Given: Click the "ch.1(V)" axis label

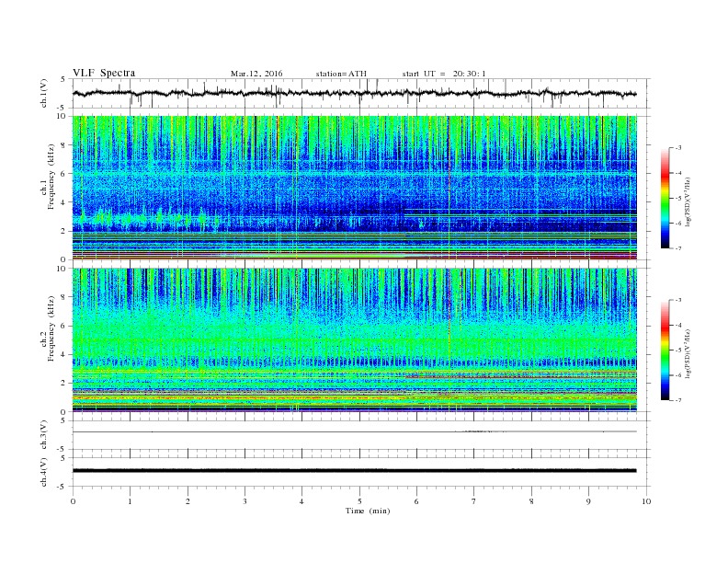Looking at the screenshot, I should click(x=44, y=93).
